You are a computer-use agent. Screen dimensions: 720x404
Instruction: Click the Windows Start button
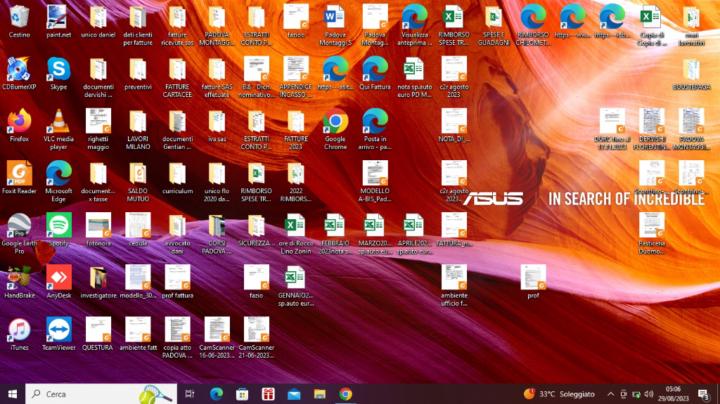click(x=13, y=394)
